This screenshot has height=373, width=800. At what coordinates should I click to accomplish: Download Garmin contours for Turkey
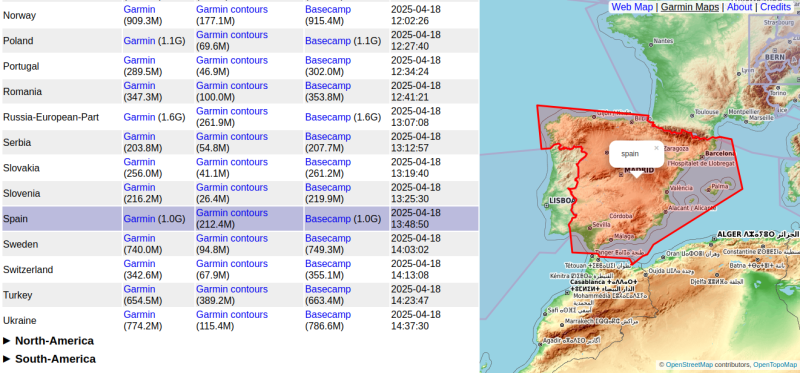click(232, 289)
